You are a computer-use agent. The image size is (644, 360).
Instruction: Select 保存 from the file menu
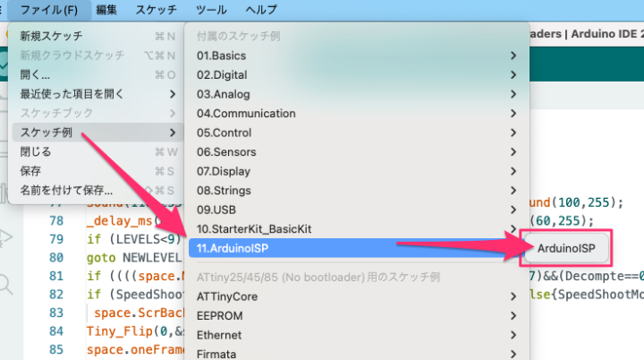[30, 170]
